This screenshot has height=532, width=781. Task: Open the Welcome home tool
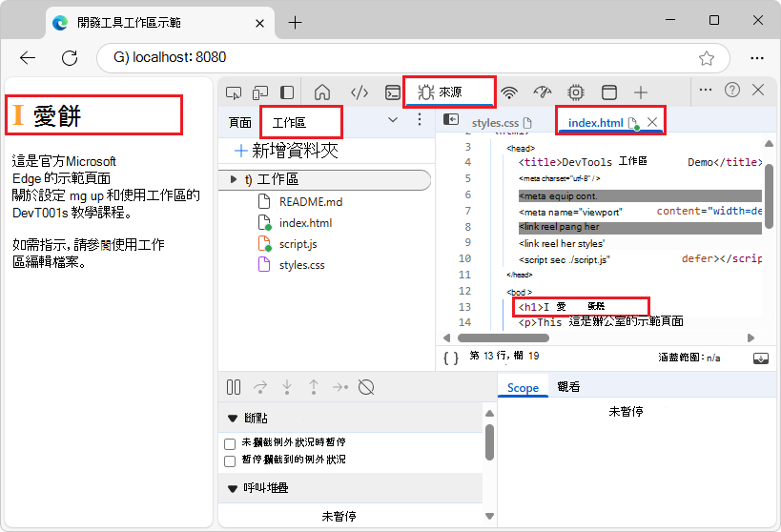click(322, 92)
